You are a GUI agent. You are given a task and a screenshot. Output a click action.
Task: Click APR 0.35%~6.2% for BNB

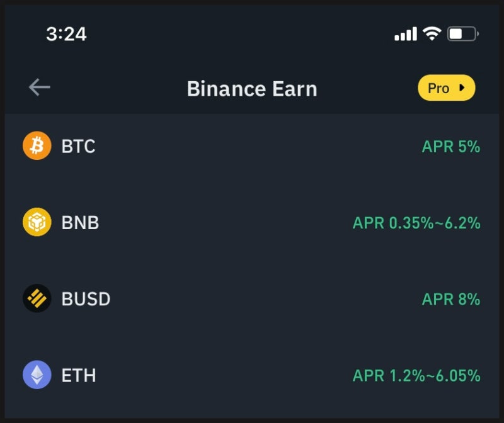(416, 223)
